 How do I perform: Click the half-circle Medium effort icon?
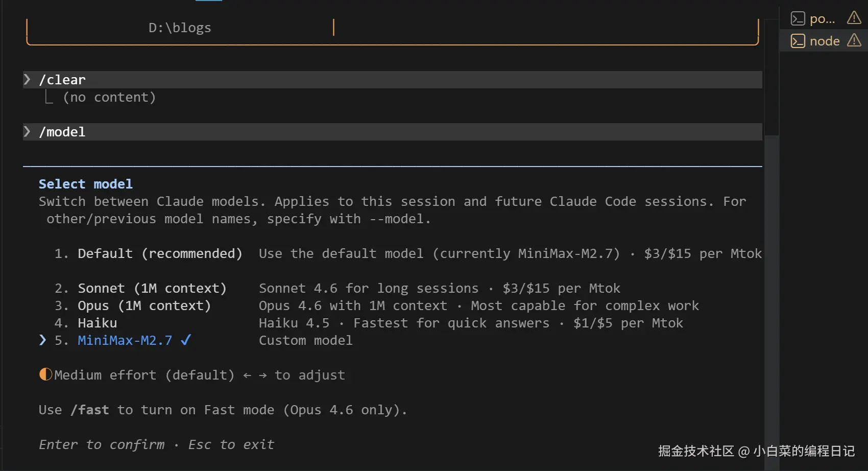(x=45, y=374)
